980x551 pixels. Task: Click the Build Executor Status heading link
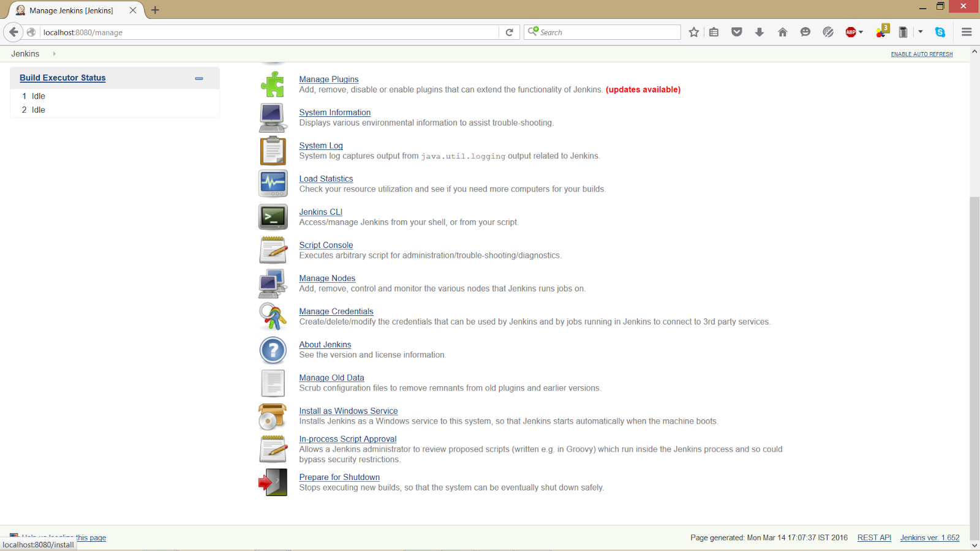(x=62, y=78)
